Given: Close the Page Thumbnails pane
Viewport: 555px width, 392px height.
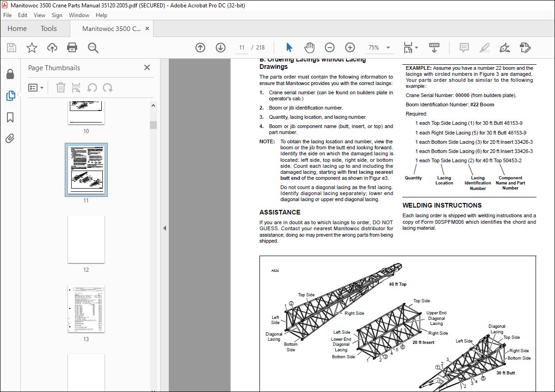Looking at the screenshot, I should pos(147,67).
